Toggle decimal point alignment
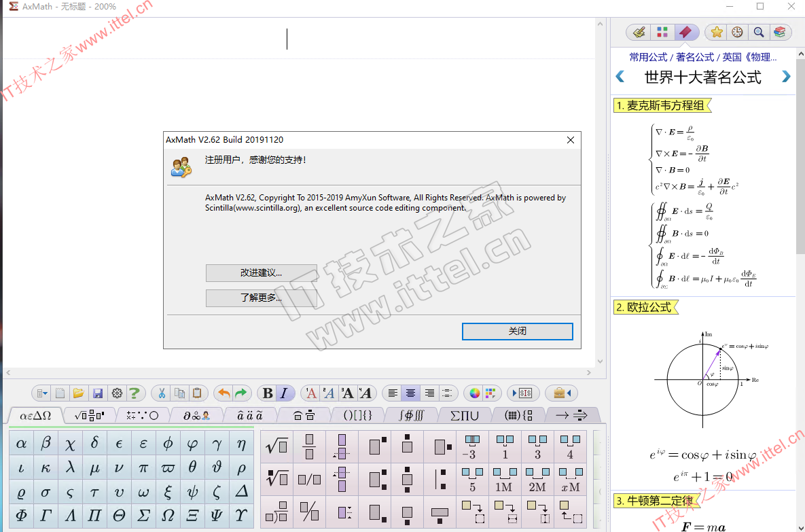Image resolution: width=805 pixels, height=532 pixels. 447,393
